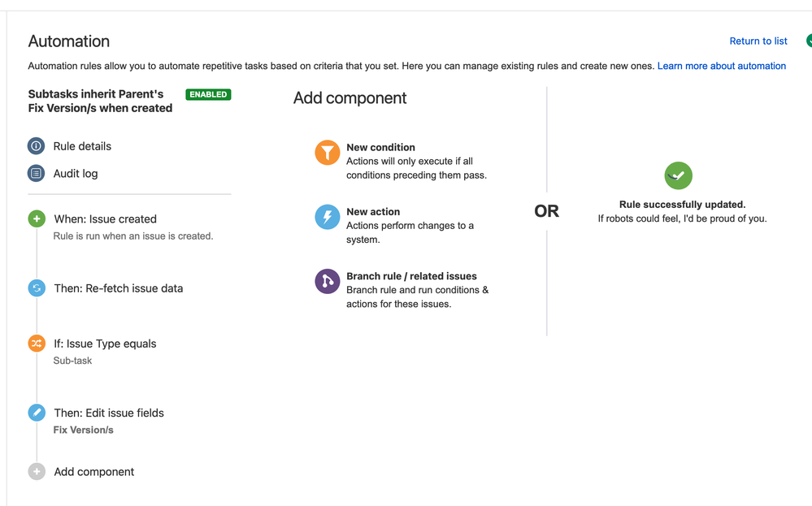812x506 pixels.
Task: Click the grey plus Add component icon
Action: point(37,471)
